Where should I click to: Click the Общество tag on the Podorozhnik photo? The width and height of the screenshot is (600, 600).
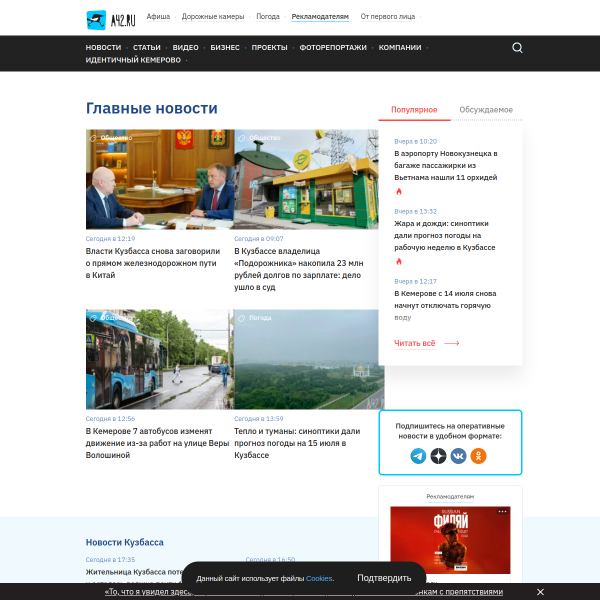click(259, 138)
